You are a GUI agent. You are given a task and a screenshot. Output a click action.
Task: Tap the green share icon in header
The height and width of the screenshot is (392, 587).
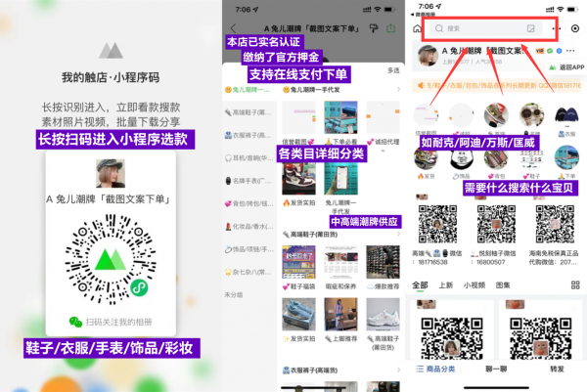point(390,28)
